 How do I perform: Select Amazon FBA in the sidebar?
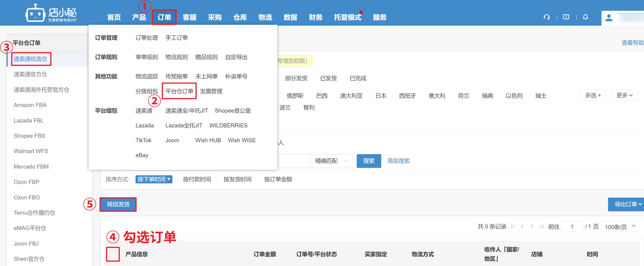click(x=30, y=105)
